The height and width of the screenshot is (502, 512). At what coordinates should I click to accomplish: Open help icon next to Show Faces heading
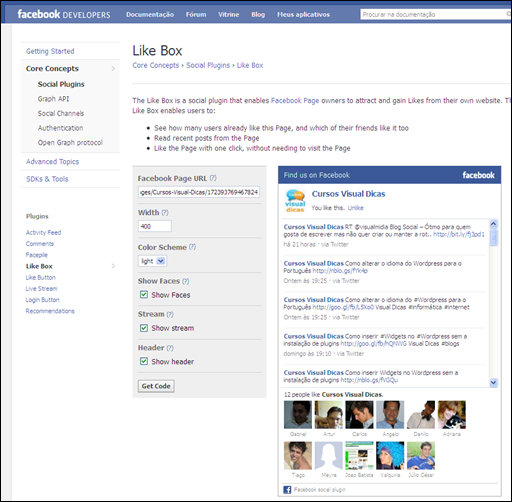pyautogui.click(x=186, y=281)
